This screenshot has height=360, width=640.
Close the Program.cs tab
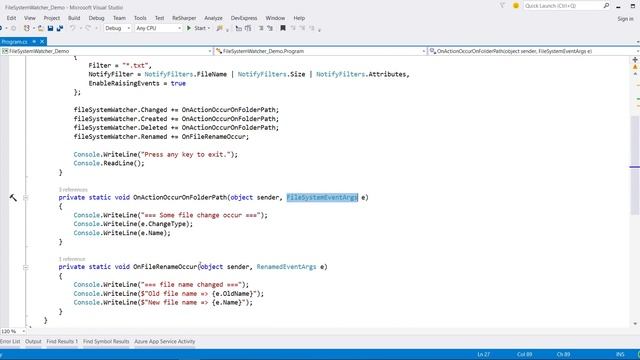coord(42,42)
